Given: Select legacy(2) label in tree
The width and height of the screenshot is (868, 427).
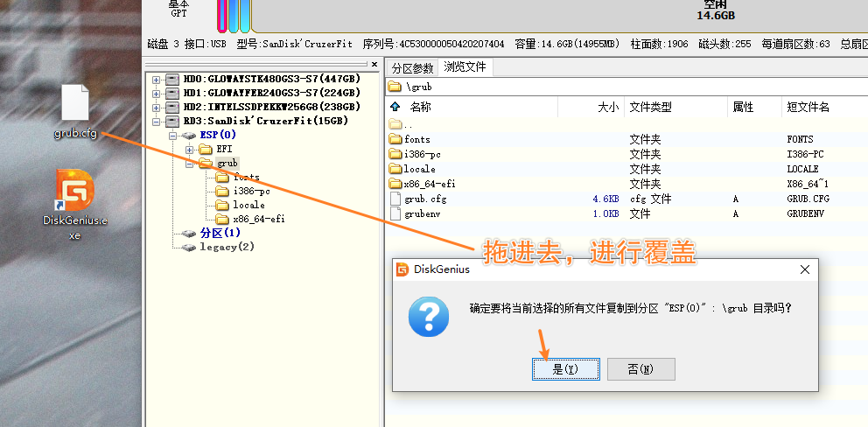Looking at the screenshot, I should [x=227, y=247].
